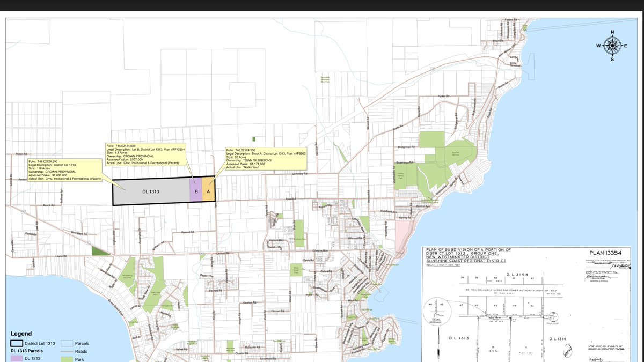Screen dimensions: 644x362
Task: Open the Block A info callout
Action: pyautogui.click(x=266, y=158)
